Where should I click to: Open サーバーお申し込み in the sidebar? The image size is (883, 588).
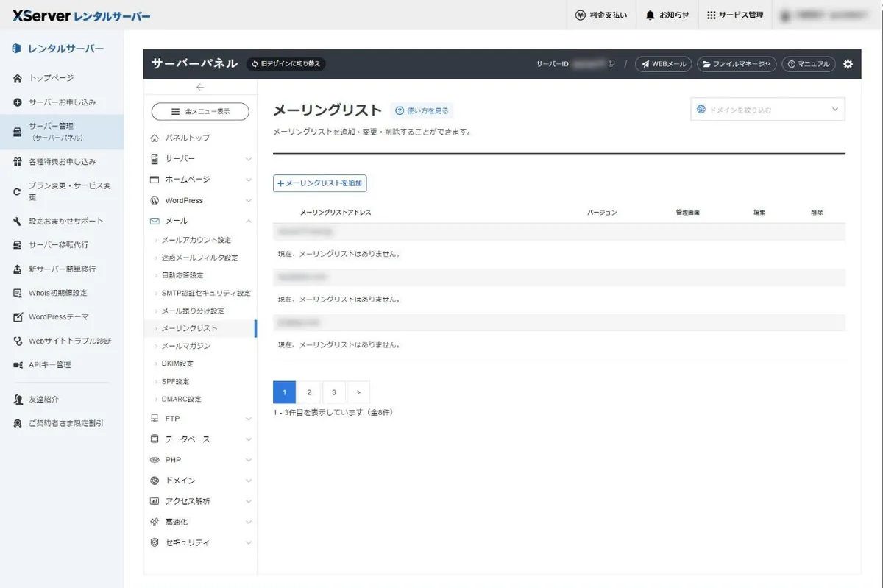click(55, 102)
